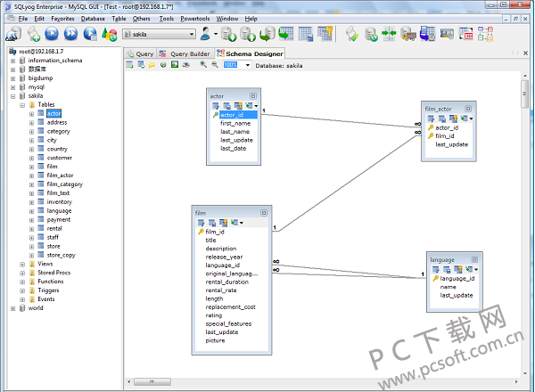Click the vertical scrollbar thumb of canvas
The height and width of the screenshot is (392, 535).
pos(525,94)
